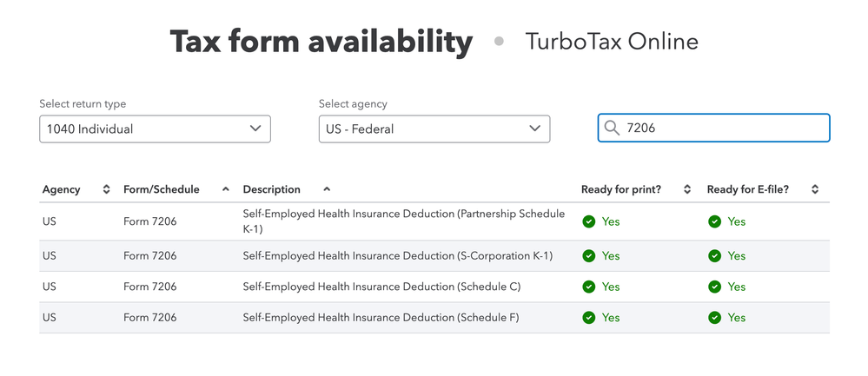Select the Schedule C description text
868x376 pixels.
(381, 287)
